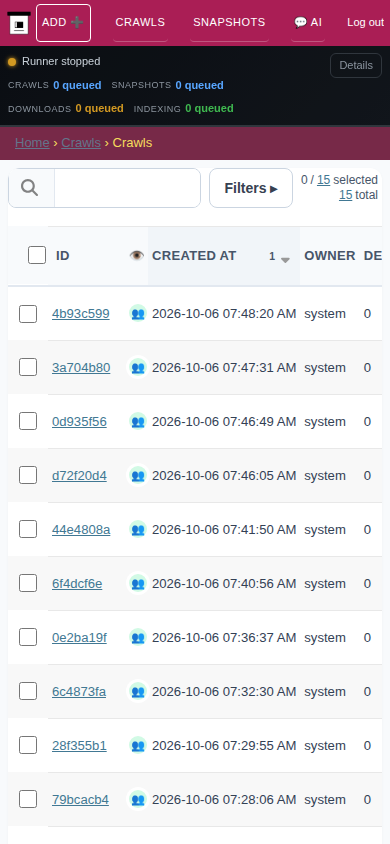Open crawl 6c4873fa

point(79,692)
